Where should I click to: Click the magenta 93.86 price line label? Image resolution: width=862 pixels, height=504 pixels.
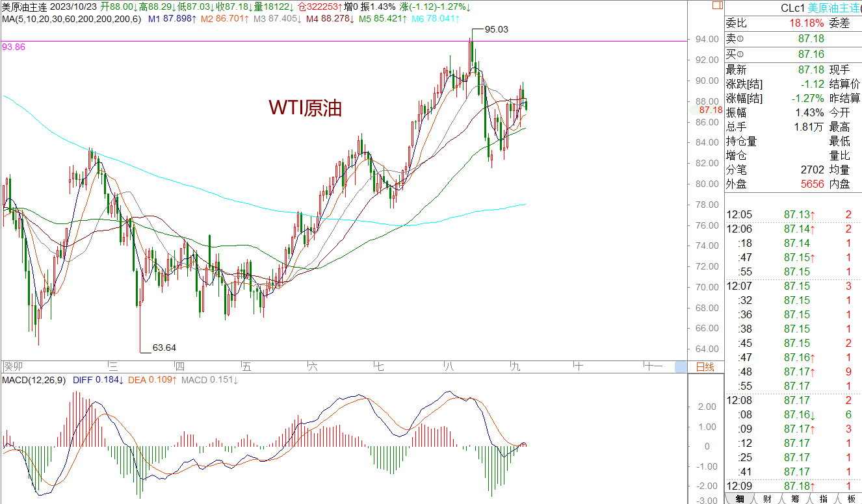(x=14, y=47)
